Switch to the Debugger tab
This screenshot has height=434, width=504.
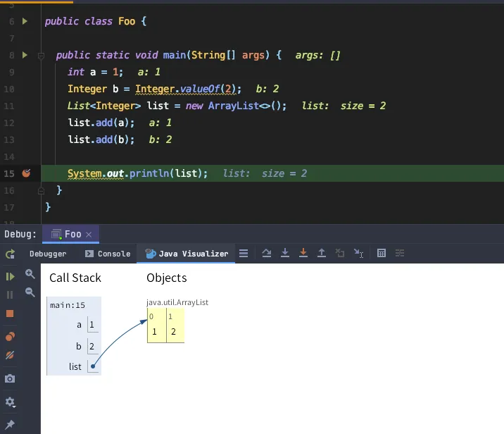(x=48, y=254)
